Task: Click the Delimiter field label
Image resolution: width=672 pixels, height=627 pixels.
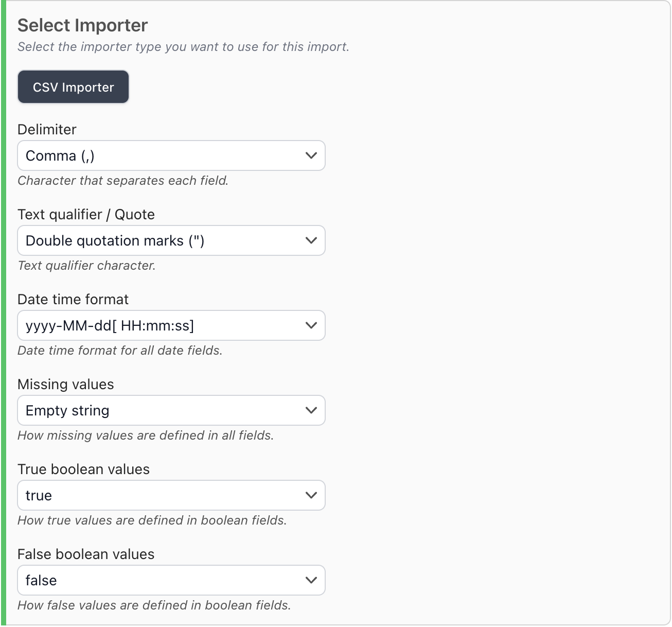Action: (47, 129)
